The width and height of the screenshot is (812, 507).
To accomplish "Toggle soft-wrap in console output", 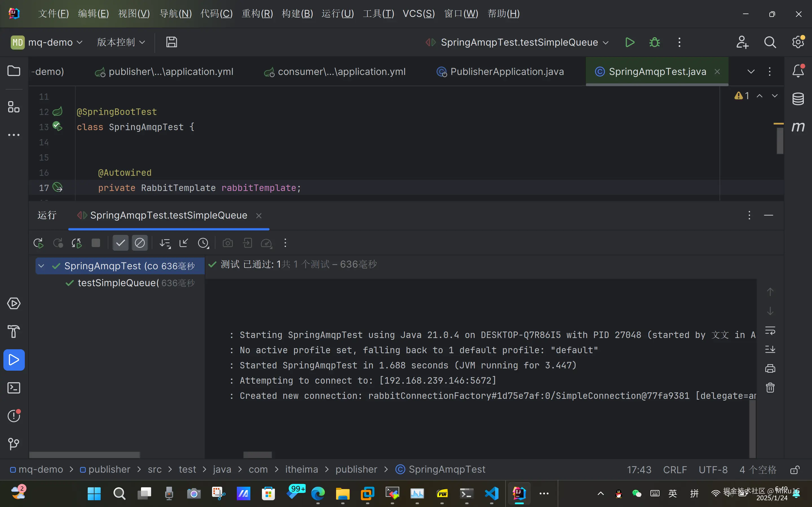I will click(770, 331).
